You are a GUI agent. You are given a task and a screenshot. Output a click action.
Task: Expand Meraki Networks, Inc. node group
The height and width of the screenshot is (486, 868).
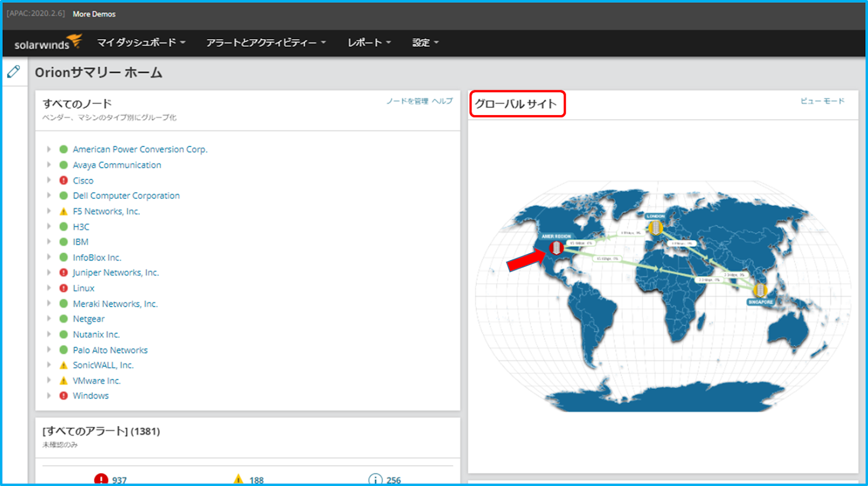point(49,304)
